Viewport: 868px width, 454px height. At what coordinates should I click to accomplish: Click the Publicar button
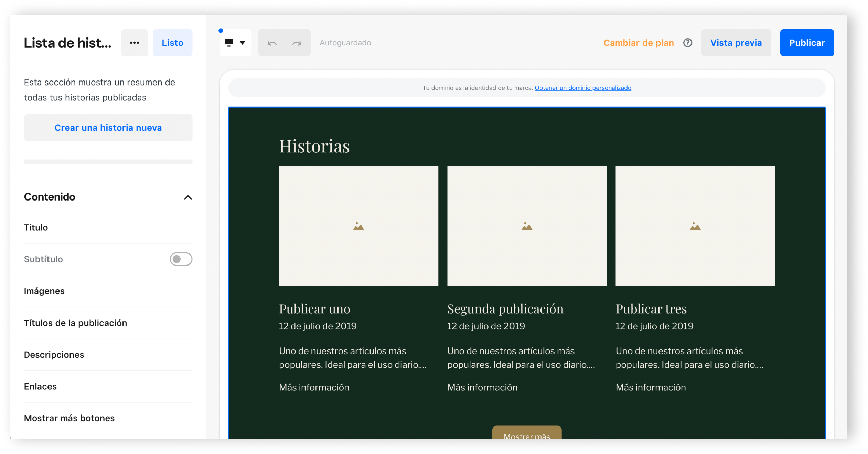tap(807, 43)
